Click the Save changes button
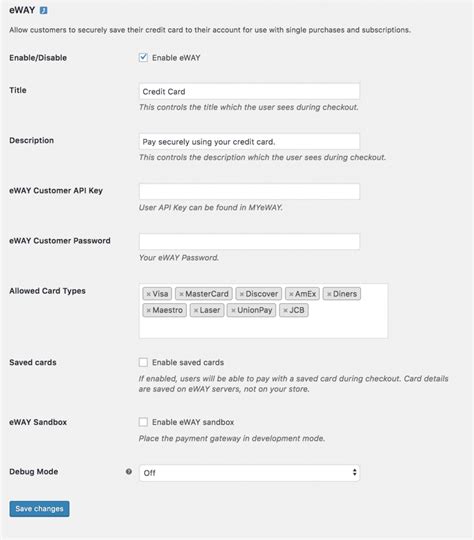The width and height of the screenshot is (474, 540). coord(39,509)
